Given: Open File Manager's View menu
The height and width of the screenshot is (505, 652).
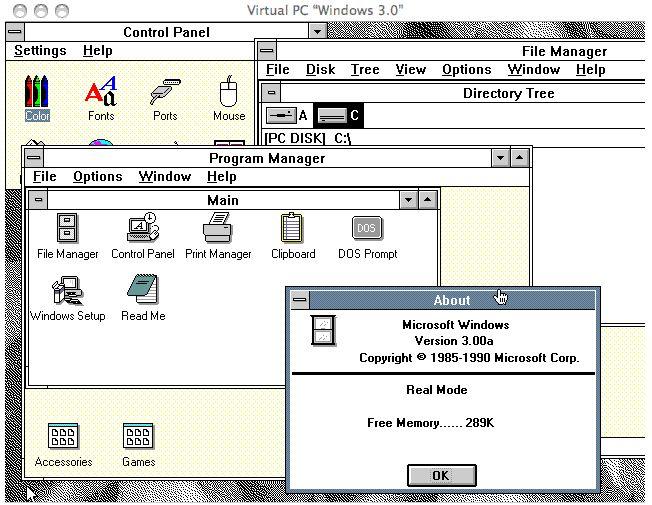Looking at the screenshot, I should pyautogui.click(x=410, y=69).
